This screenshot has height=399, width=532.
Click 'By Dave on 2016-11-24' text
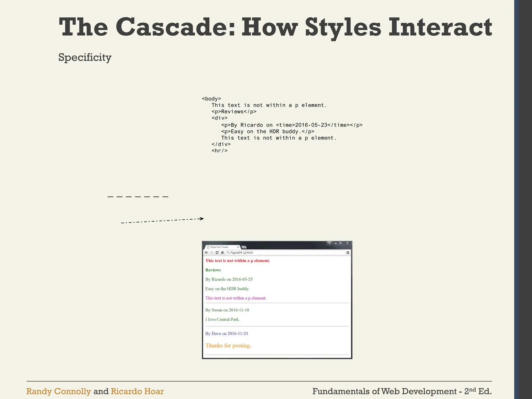227,334
